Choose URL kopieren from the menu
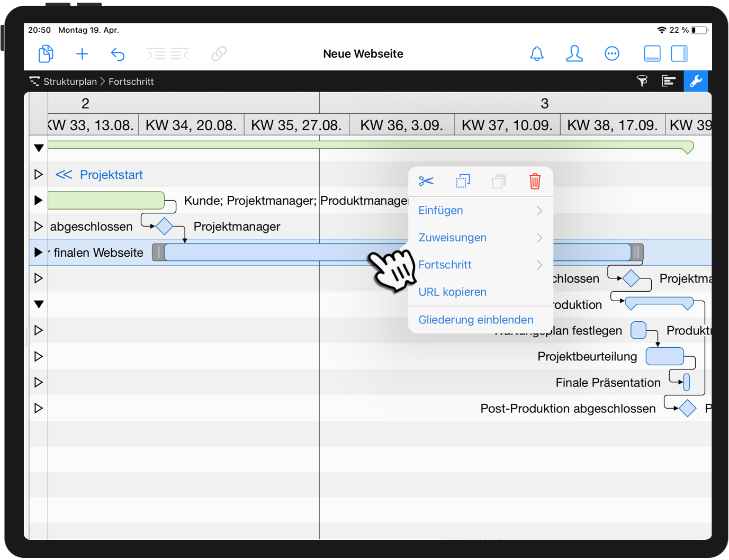Image resolution: width=729 pixels, height=560 pixels. point(452,292)
